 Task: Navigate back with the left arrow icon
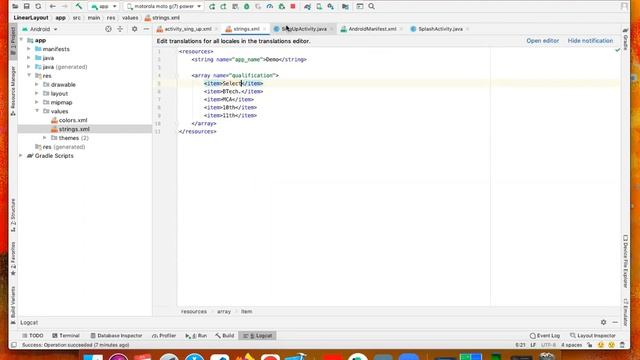pyautogui.click(x=53, y=7)
